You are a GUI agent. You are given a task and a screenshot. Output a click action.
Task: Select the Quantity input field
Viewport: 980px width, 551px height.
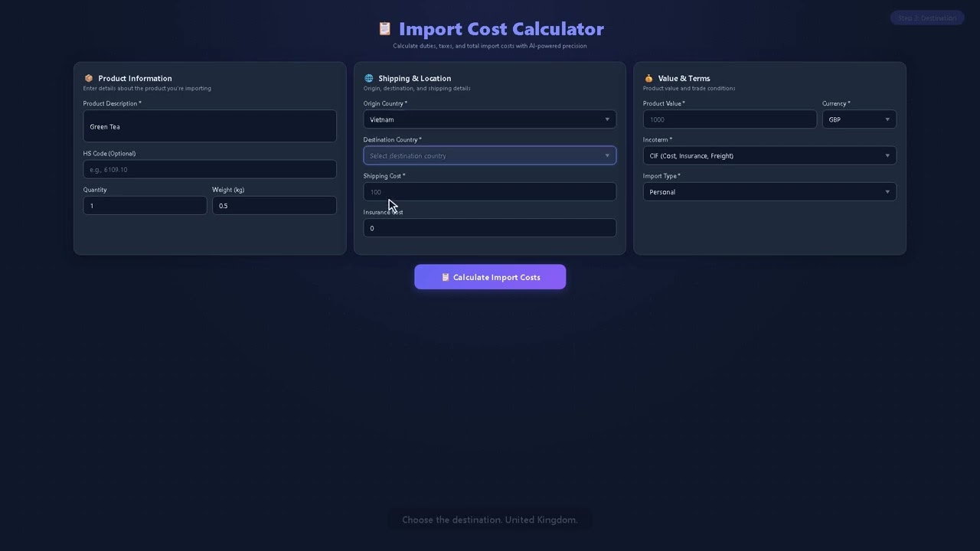[x=145, y=205]
